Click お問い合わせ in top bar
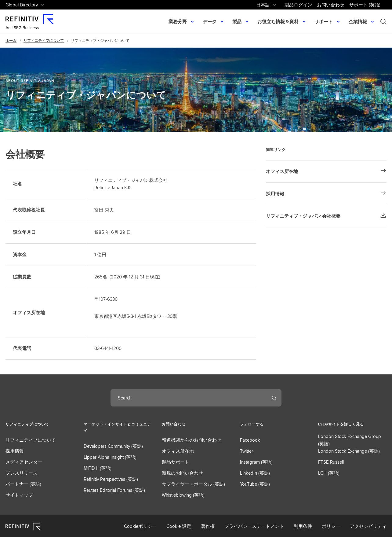Screen dimensions: 392x537 coord(331,5)
